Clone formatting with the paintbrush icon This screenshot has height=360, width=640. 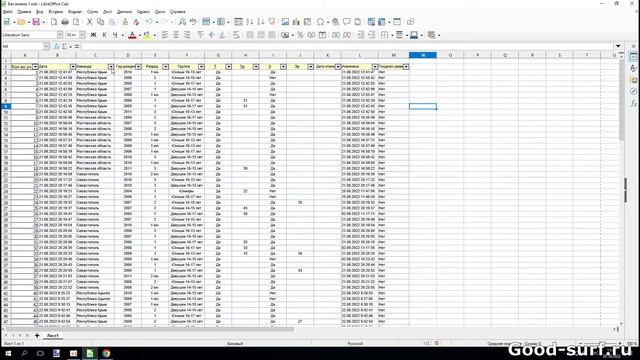(125, 22)
